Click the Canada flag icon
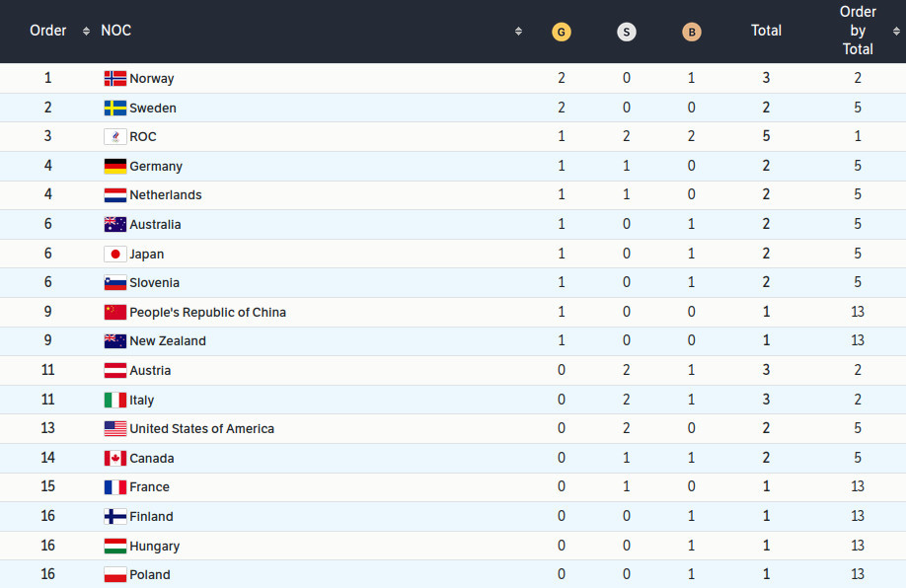This screenshot has height=588, width=906. coord(114,458)
